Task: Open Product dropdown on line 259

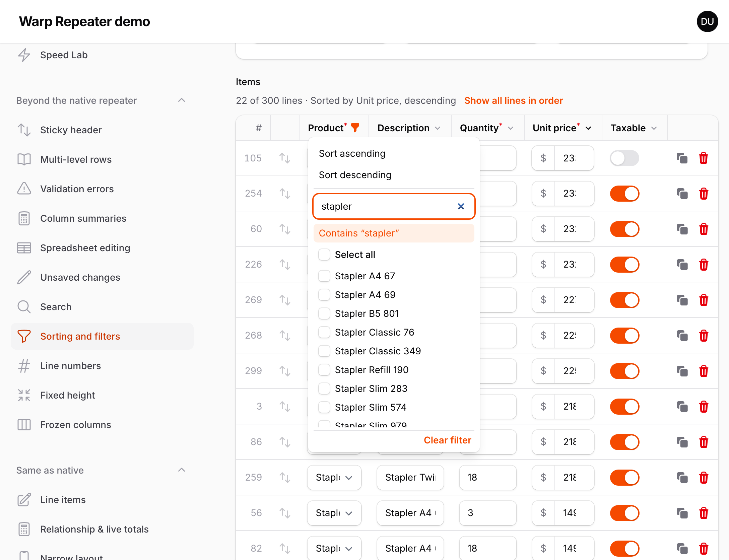Action: click(x=334, y=478)
